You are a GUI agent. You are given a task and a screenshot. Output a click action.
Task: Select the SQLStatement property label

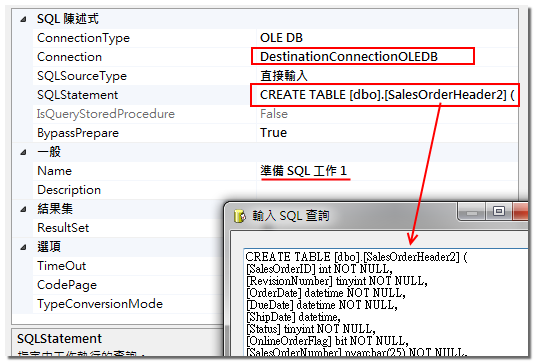pos(78,95)
